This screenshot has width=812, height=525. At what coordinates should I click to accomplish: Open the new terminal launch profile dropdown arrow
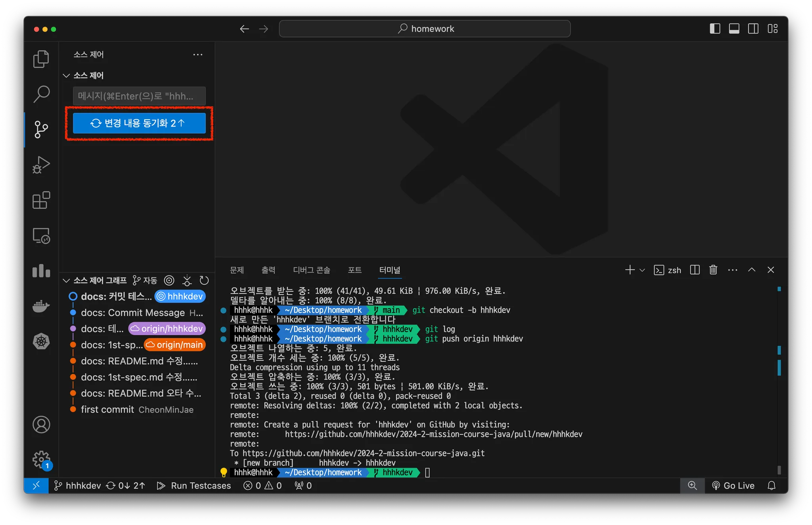pyautogui.click(x=642, y=270)
